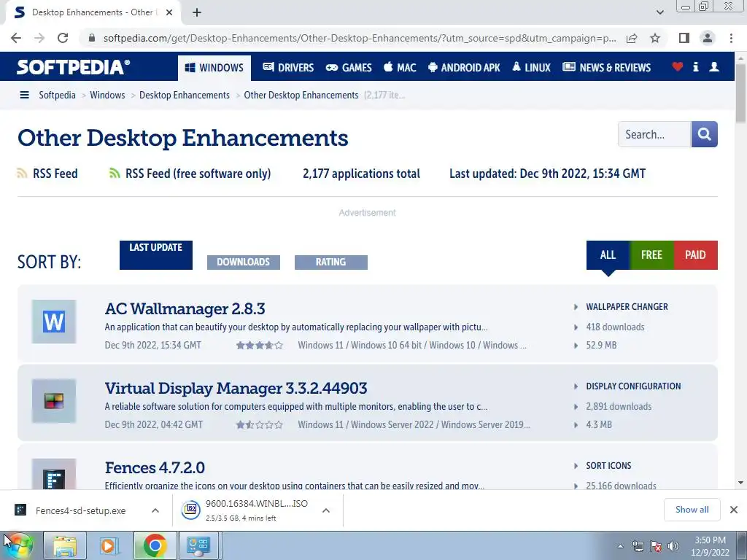The height and width of the screenshot is (560, 747).
Task: Open AC Wallmanager app icon
Action: click(54, 322)
